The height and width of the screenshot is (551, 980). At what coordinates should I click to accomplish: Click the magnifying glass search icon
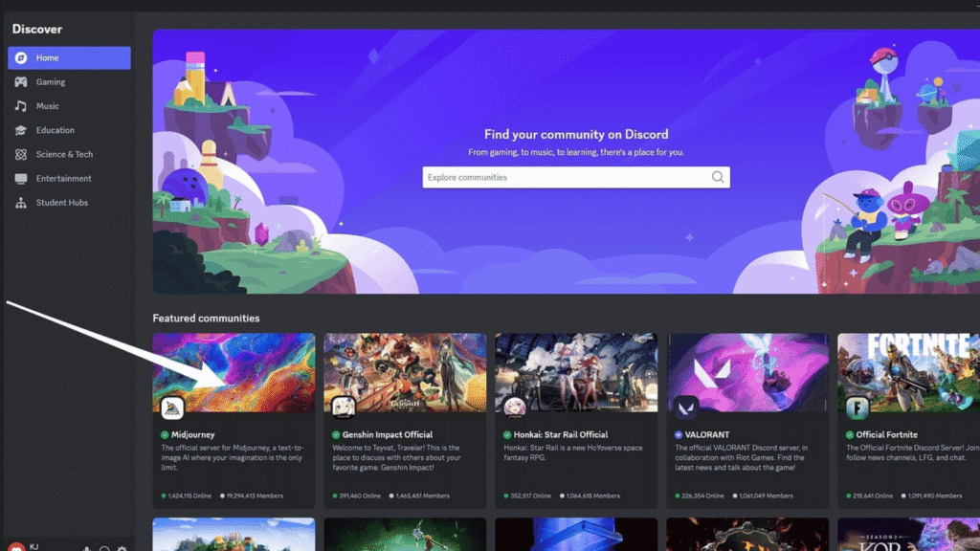click(x=718, y=177)
